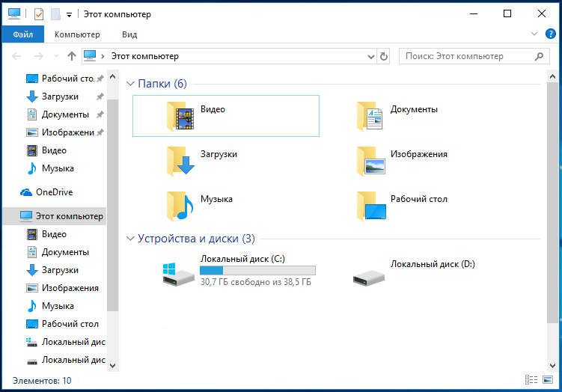Click the back navigation arrow

[16, 56]
